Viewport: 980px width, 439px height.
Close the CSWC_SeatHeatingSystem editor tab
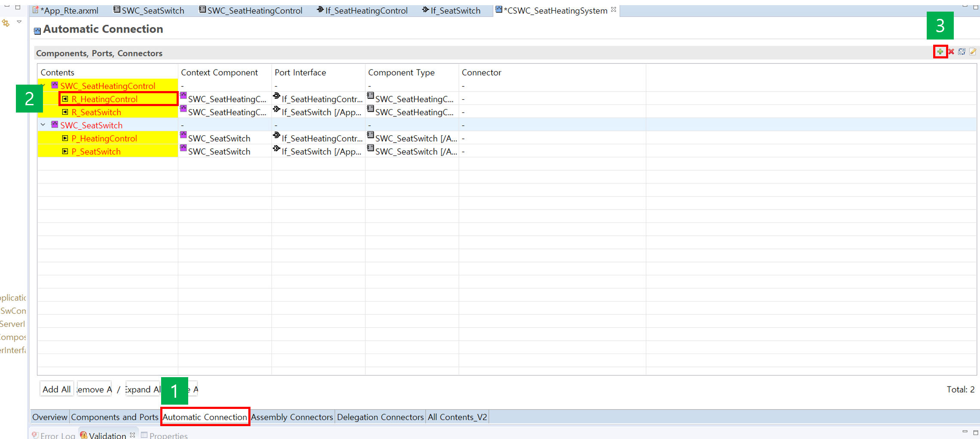(614, 9)
